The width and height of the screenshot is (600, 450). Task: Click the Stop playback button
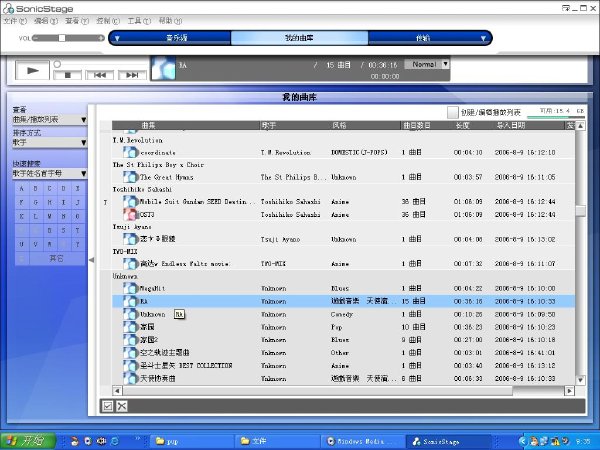coord(67,75)
